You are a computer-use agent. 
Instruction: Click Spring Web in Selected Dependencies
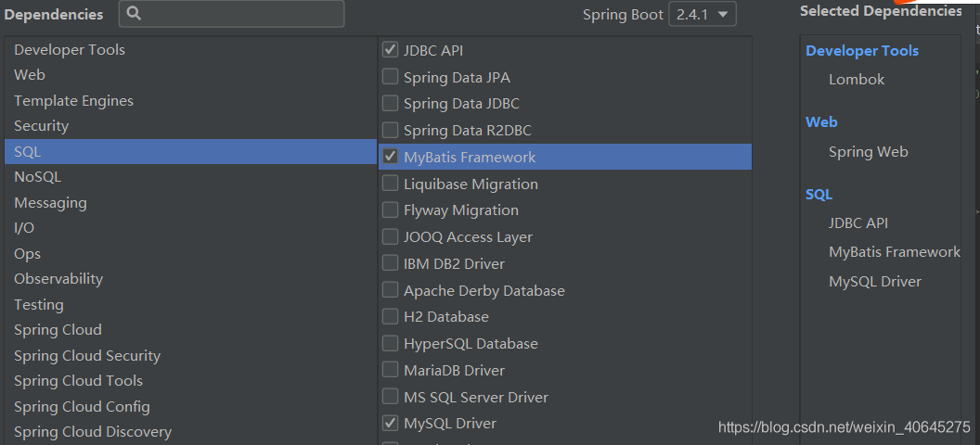pos(868,152)
